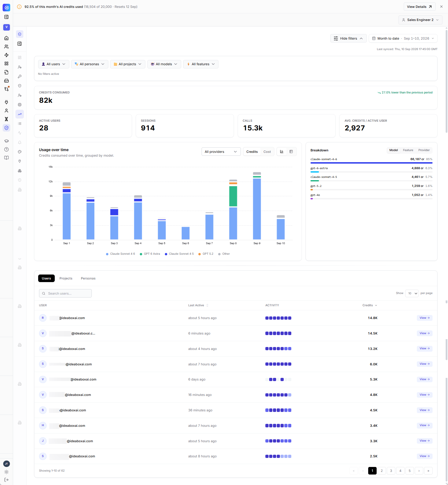The image size is (448, 485).
Task: Toggle usage chart to Cost
Action: pos(267,152)
